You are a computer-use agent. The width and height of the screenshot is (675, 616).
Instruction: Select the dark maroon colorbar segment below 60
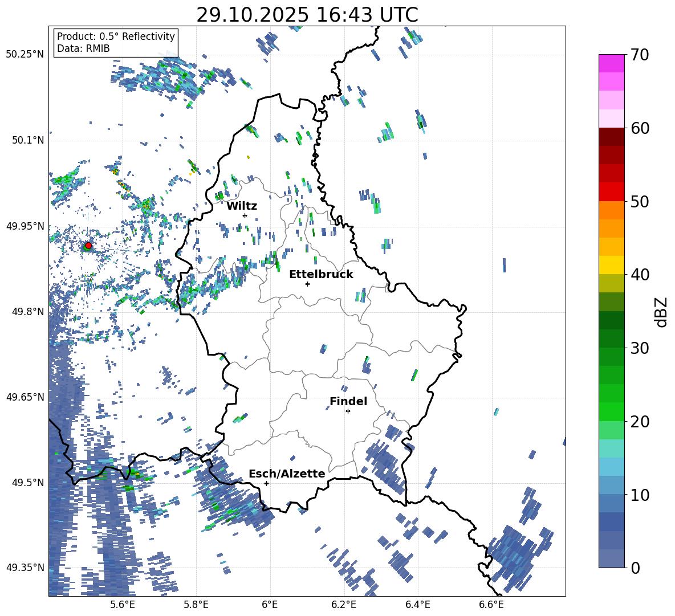pos(612,137)
